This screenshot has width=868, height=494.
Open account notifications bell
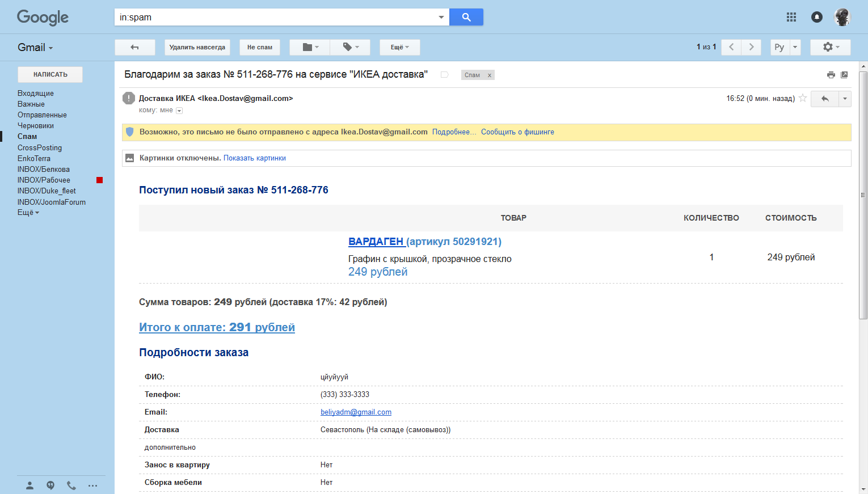[817, 17]
